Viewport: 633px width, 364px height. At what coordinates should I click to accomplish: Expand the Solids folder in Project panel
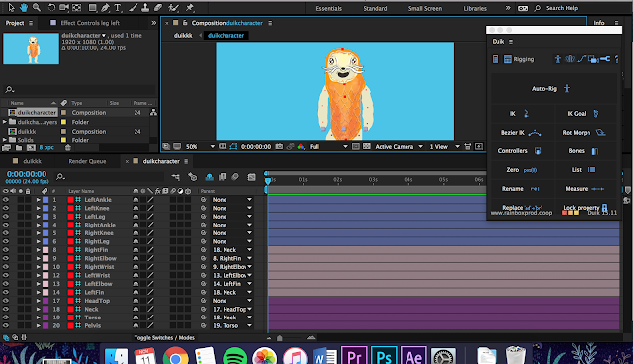tap(5, 140)
